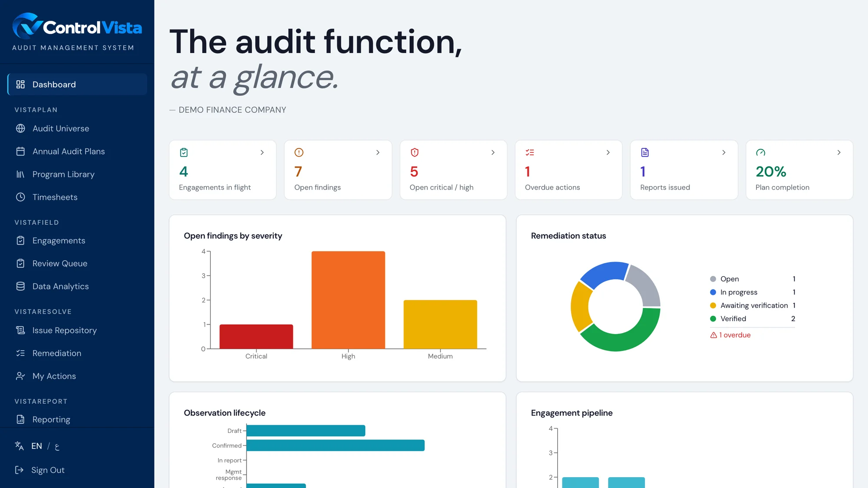Click the Program Library books icon

[20, 174]
